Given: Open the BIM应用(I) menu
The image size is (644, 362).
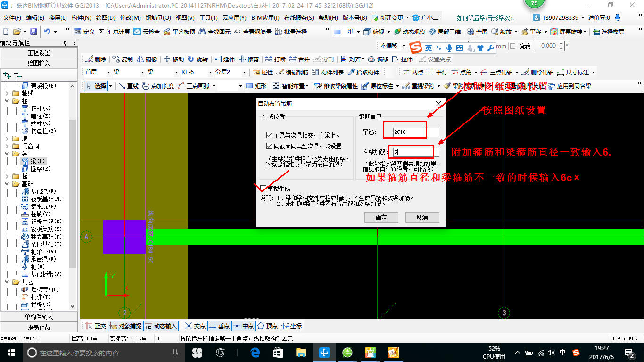Looking at the screenshot, I should [x=265, y=18].
